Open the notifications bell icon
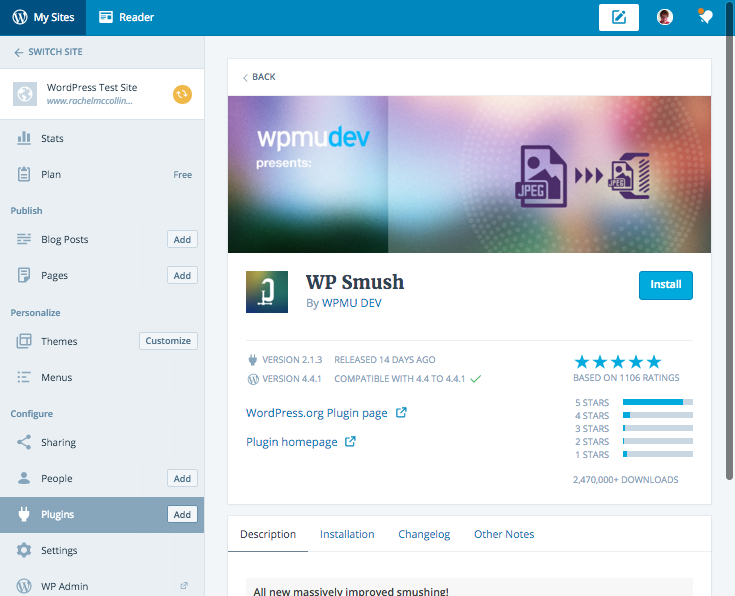The width and height of the screenshot is (735, 596). pos(705,17)
